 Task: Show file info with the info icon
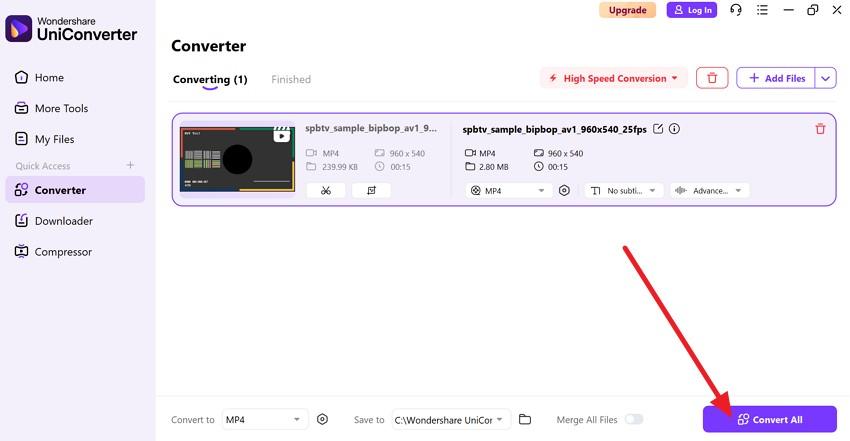(674, 129)
